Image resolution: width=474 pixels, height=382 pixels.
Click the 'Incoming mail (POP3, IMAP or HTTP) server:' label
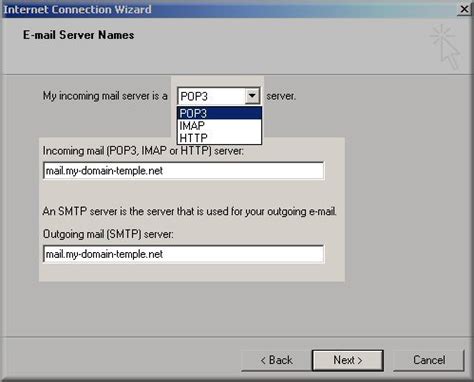point(143,151)
